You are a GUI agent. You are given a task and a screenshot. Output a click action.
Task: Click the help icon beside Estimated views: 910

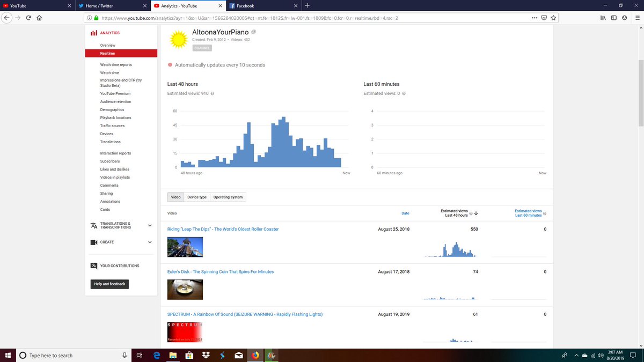[x=213, y=93]
